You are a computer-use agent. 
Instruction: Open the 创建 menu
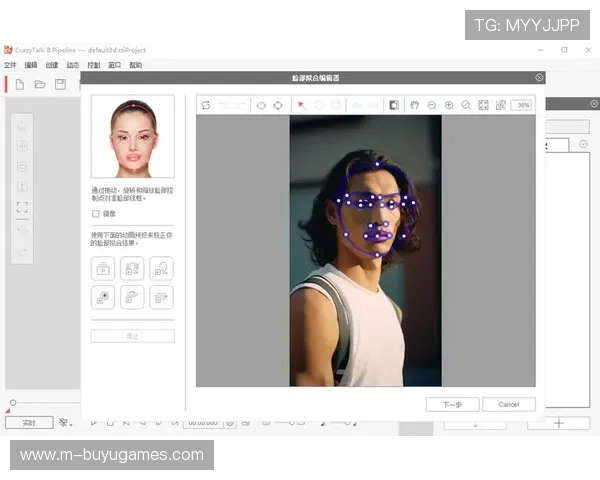pos(51,65)
